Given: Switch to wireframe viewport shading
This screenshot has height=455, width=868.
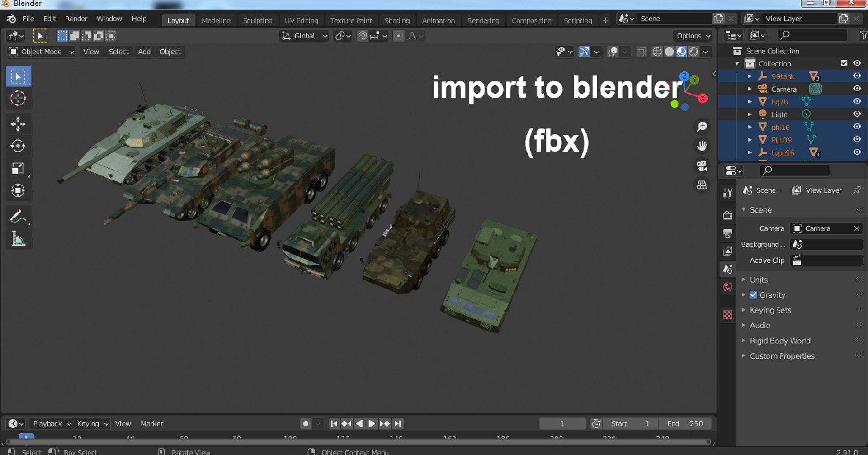Looking at the screenshot, I should (657, 52).
